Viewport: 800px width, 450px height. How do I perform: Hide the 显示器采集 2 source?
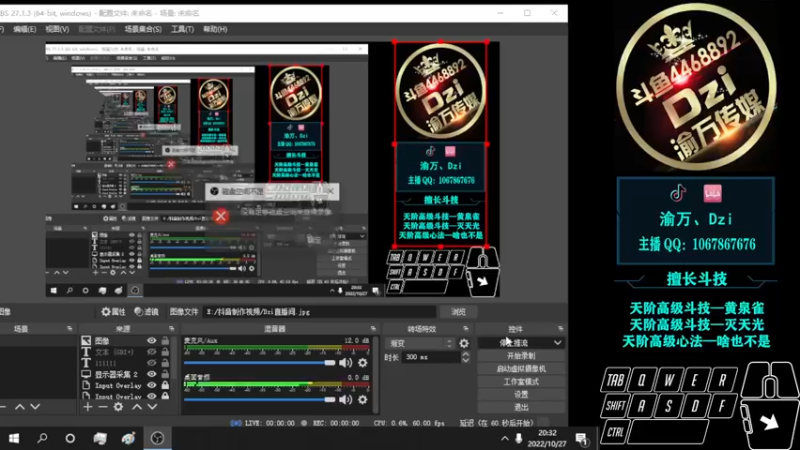152,374
